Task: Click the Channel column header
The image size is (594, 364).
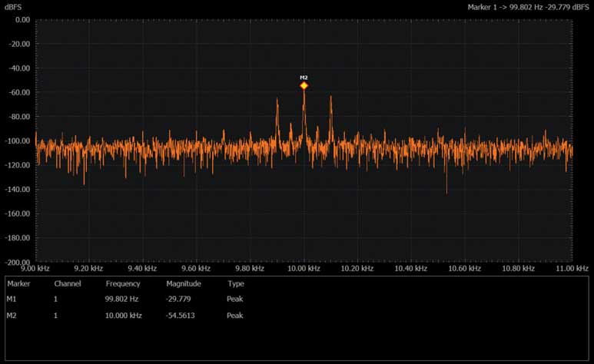Action: (x=67, y=283)
